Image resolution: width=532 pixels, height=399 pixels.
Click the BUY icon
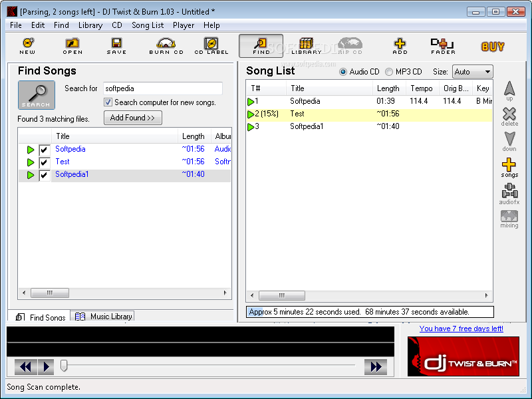pos(493,47)
